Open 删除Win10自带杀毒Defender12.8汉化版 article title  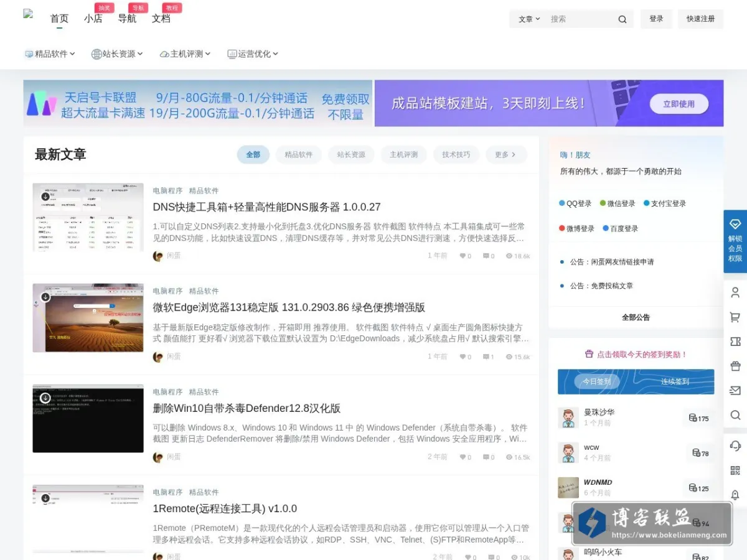247,408
